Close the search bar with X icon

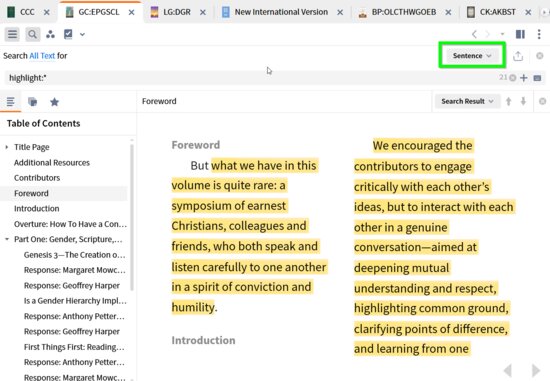point(540,56)
